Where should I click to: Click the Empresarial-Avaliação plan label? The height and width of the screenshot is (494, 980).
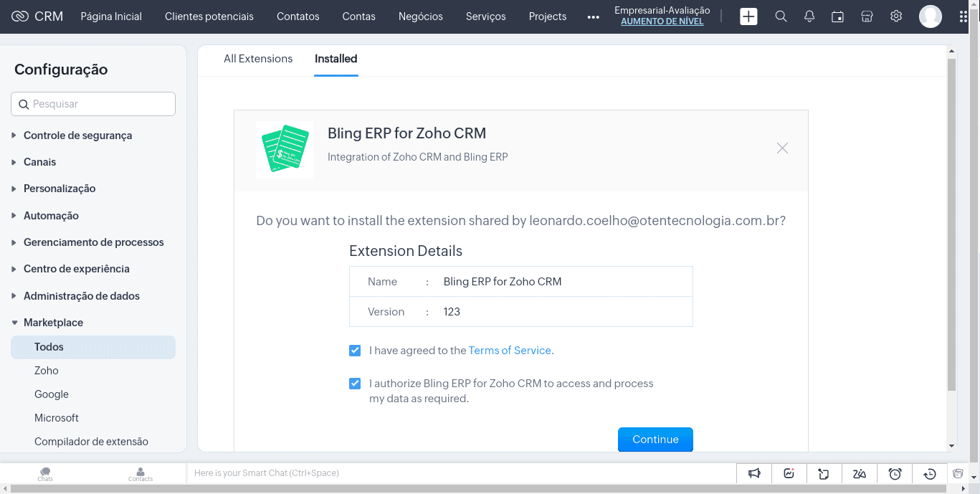point(662,10)
